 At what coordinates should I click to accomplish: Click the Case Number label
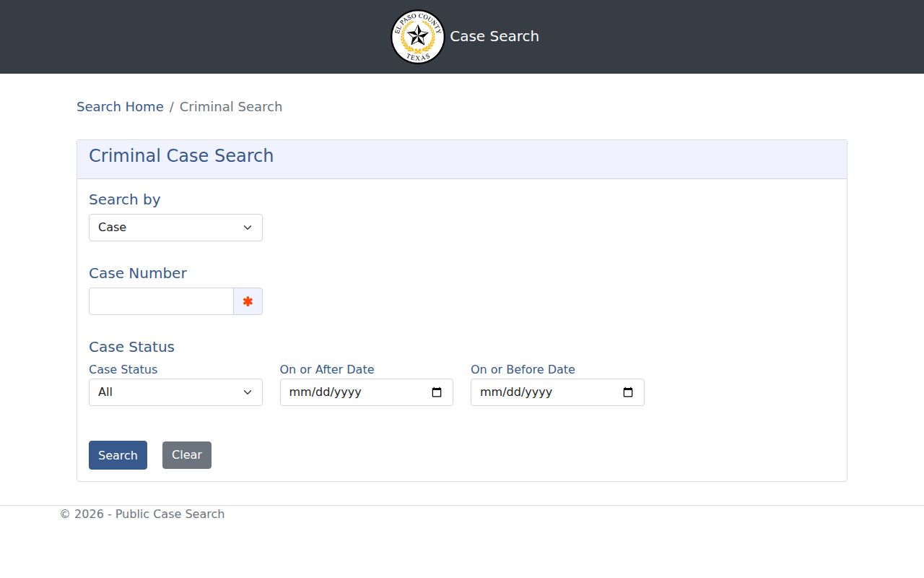click(x=138, y=273)
